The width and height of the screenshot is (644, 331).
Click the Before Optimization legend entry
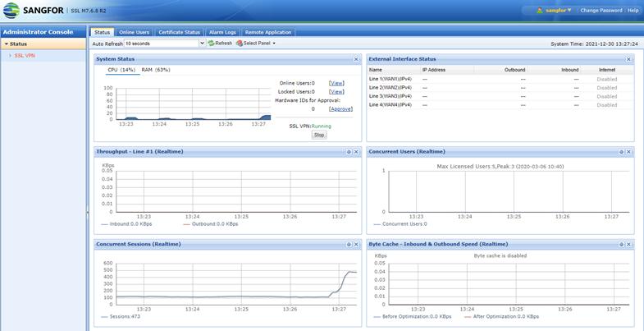[x=413, y=316]
